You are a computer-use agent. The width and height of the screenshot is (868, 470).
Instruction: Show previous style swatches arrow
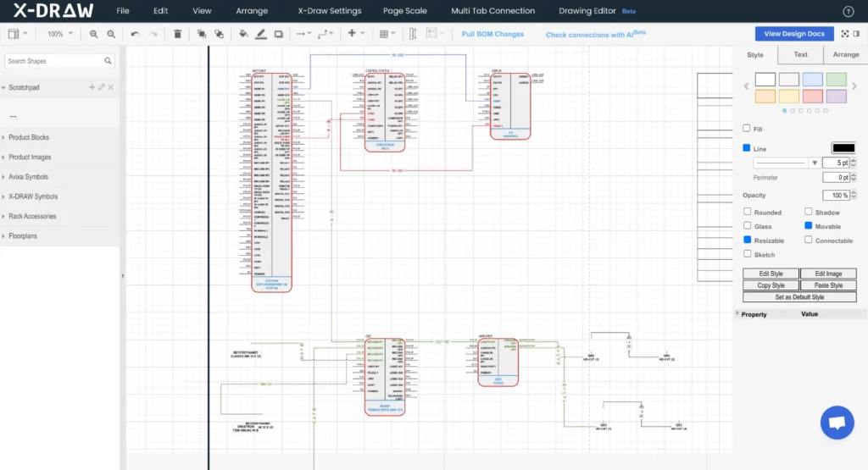746,86
